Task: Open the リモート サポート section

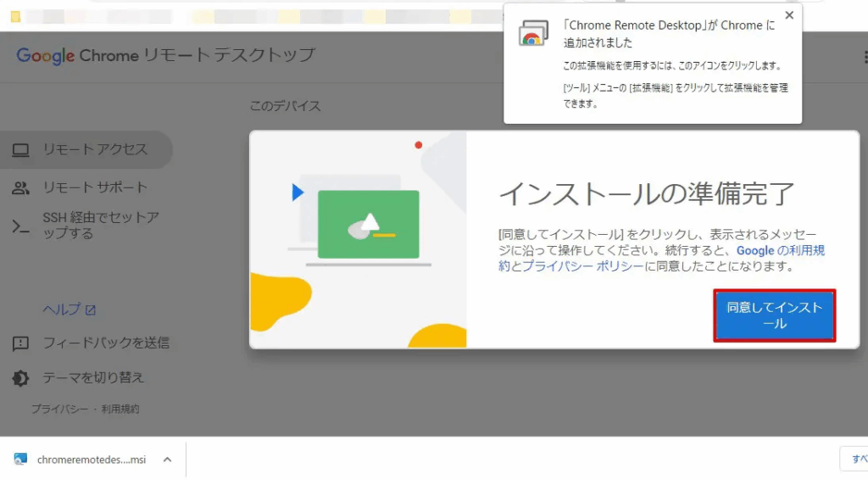Action: [x=95, y=187]
